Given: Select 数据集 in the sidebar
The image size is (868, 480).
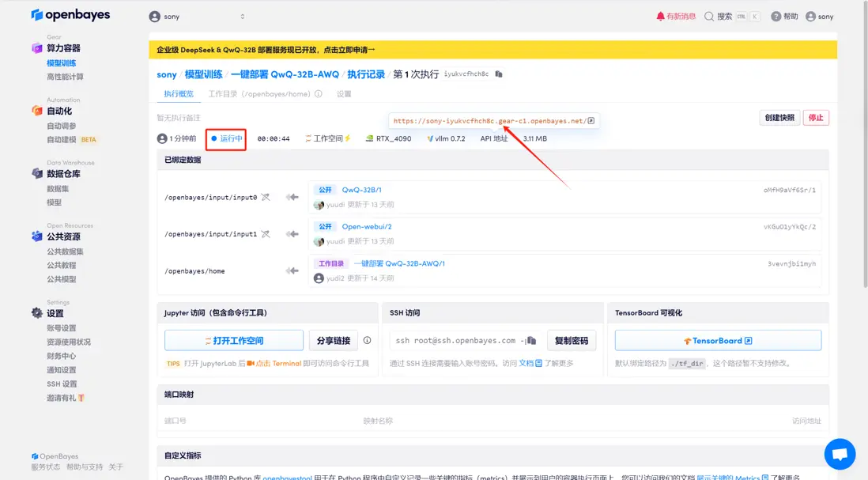Looking at the screenshot, I should pyautogui.click(x=58, y=189).
